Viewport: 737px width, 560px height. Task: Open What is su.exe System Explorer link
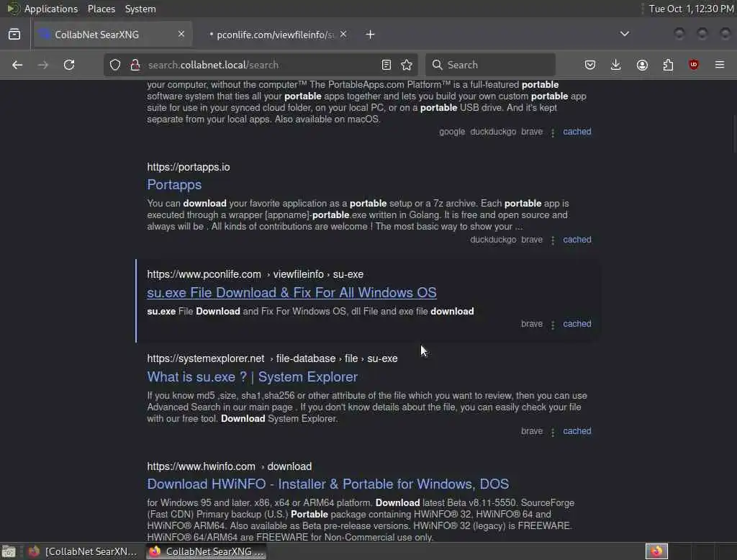tap(253, 377)
